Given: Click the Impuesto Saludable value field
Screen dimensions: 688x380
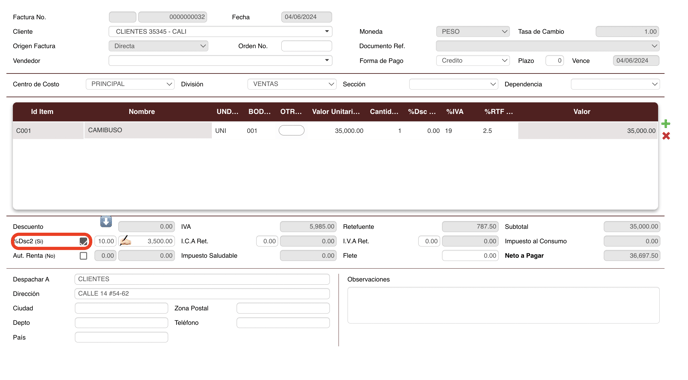Looking at the screenshot, I should point(308,256).
